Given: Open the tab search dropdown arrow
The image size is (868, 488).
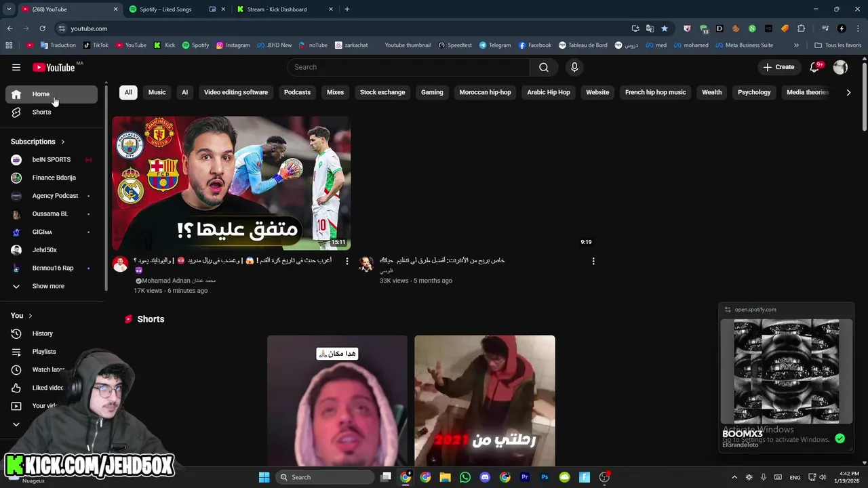Looking at the screenshot, I should [x=9, y=9].
